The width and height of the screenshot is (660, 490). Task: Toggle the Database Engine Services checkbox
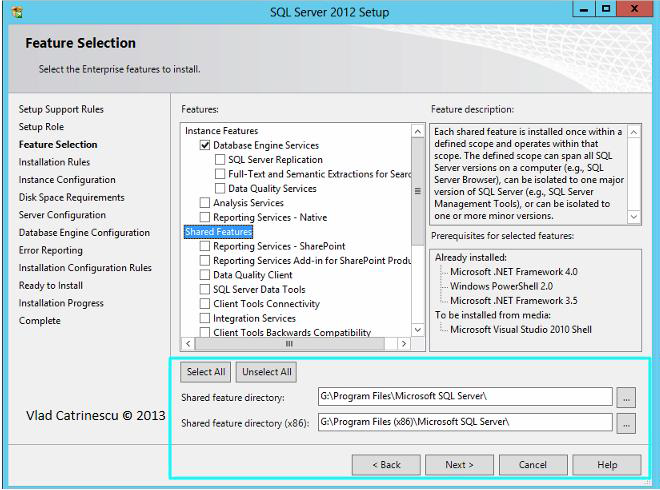click(x=205, y=145)
